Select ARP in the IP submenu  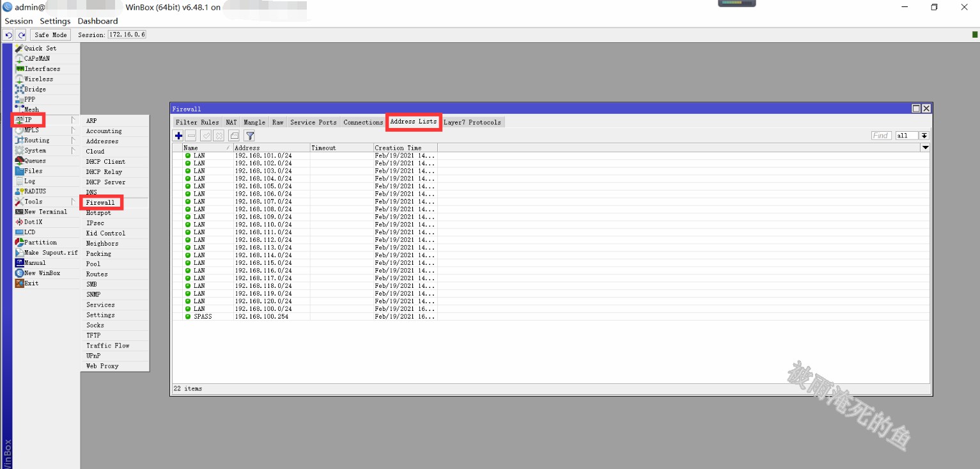point(115,121)
